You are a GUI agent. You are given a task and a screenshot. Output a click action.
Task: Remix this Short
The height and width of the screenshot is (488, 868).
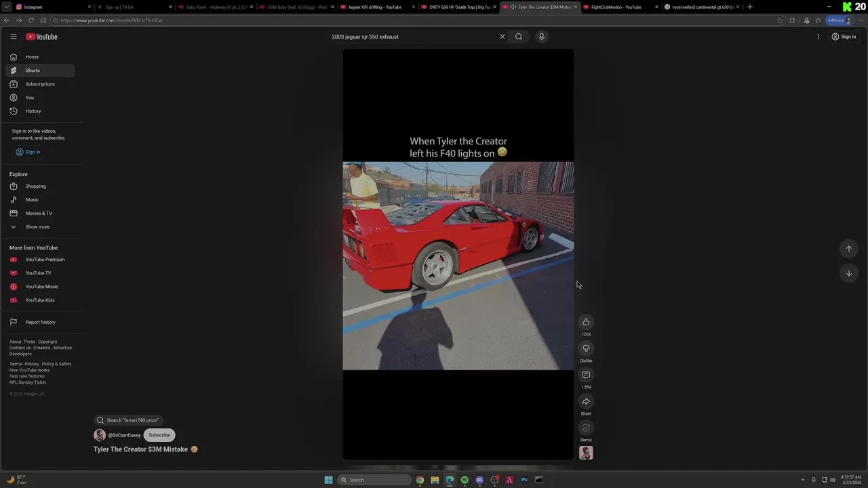coord(586,428)
